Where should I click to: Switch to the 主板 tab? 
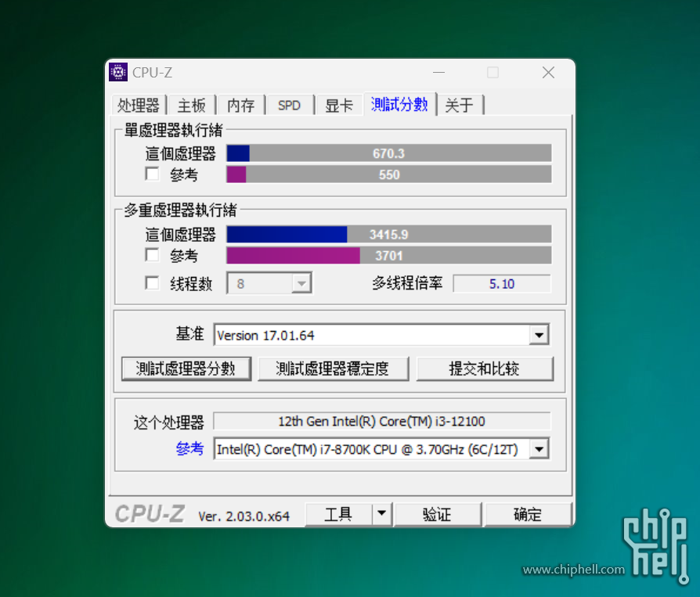(x=192, y=106)
